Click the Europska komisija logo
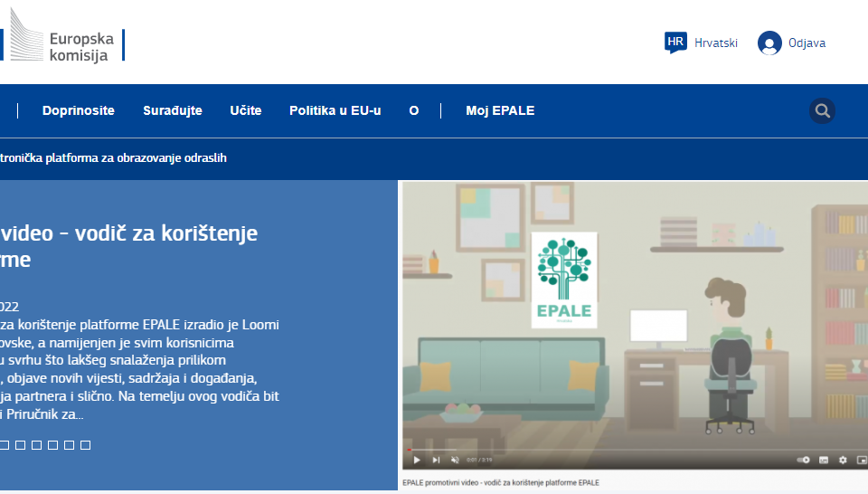 pos(62,36)
